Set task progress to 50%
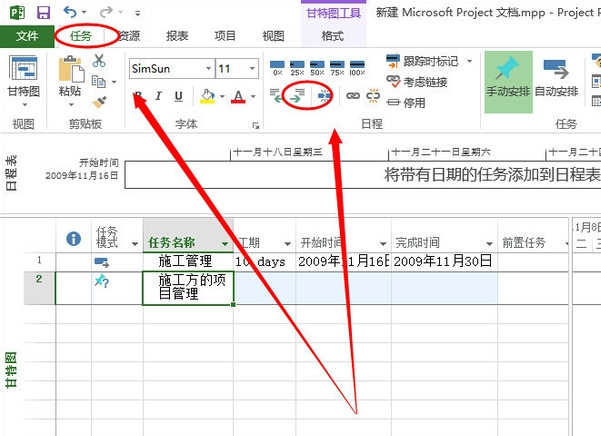 click(317, 67)
